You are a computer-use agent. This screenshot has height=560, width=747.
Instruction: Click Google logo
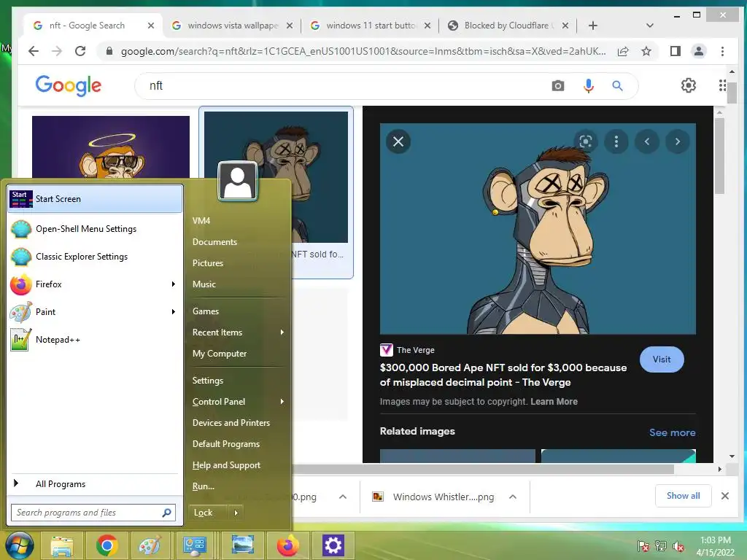click(x=68, y=85)
